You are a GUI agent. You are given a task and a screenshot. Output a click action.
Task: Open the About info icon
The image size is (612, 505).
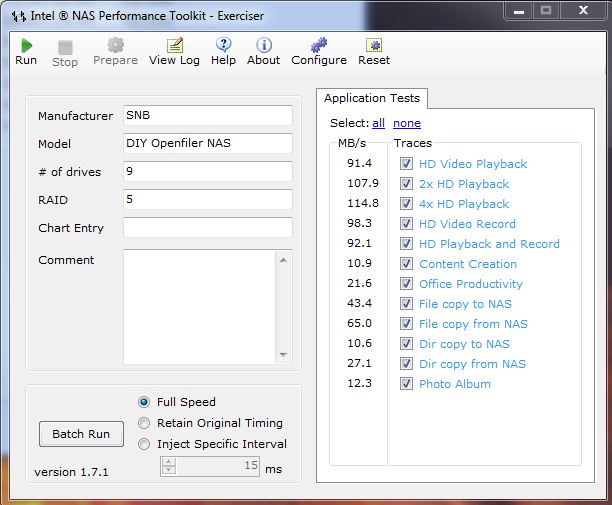(264, 45)
